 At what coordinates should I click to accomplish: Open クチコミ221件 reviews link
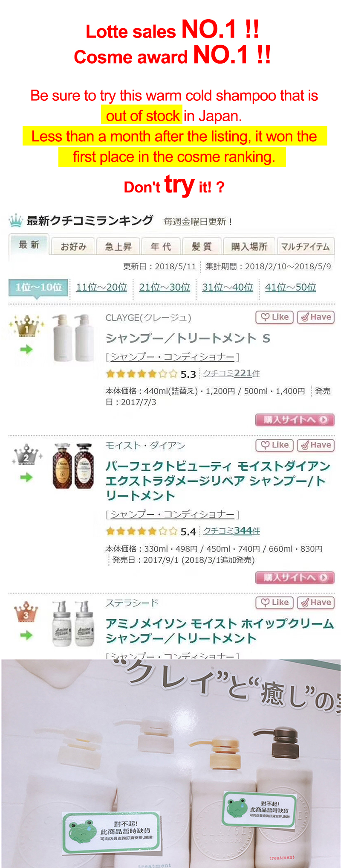pyautogui.click(x=231, y=373)
